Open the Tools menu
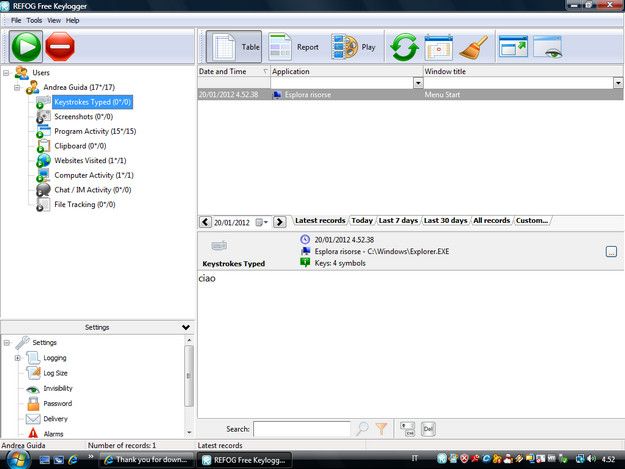The width and height of the screenshot is (625, 469). (34, 20)
